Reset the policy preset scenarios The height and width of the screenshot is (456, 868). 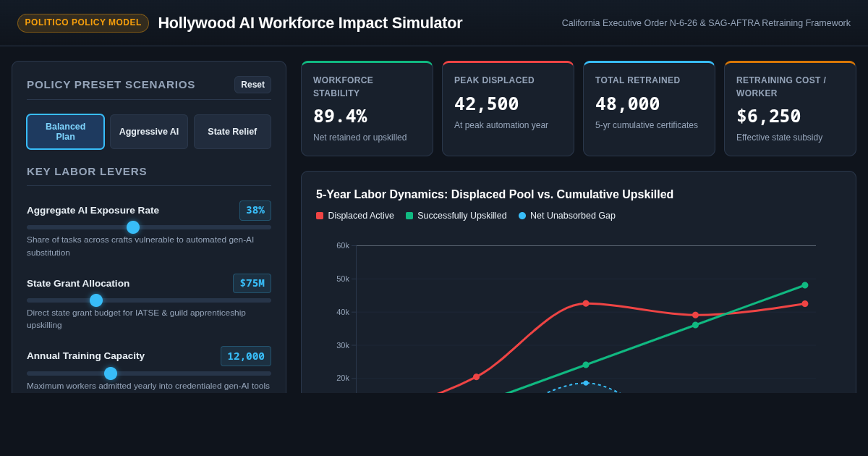(252, 85)
